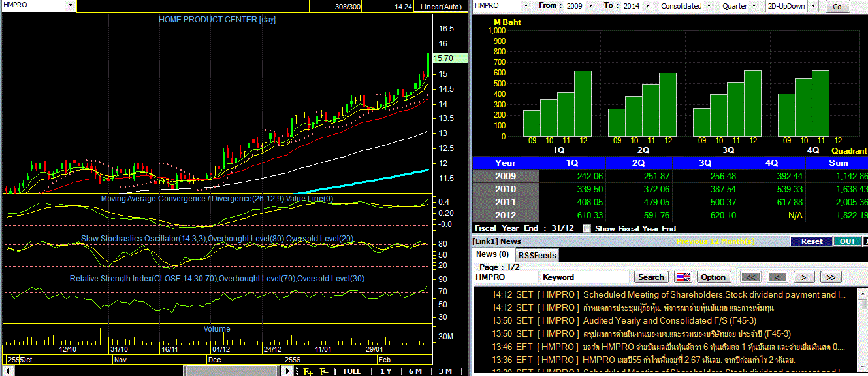The height and width of the screenshot is (376, 868).
Task: Click the 14.24 value in chart header
Action: tap(403, 7)
